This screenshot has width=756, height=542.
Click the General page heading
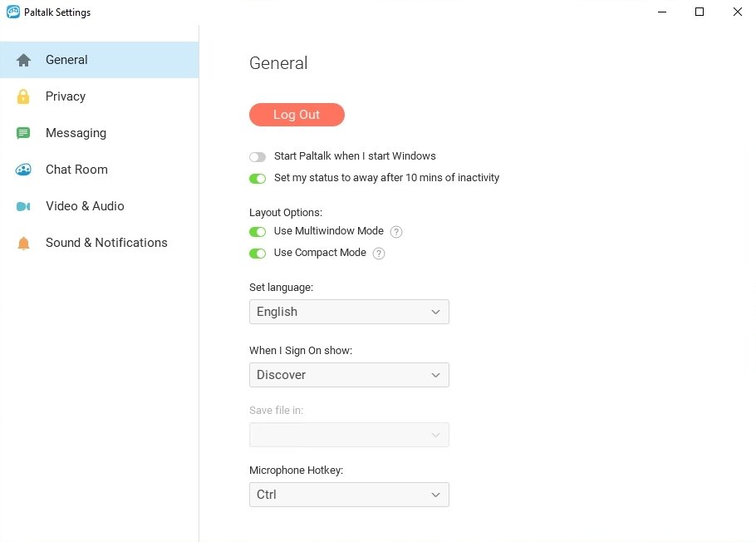(278, 63)
